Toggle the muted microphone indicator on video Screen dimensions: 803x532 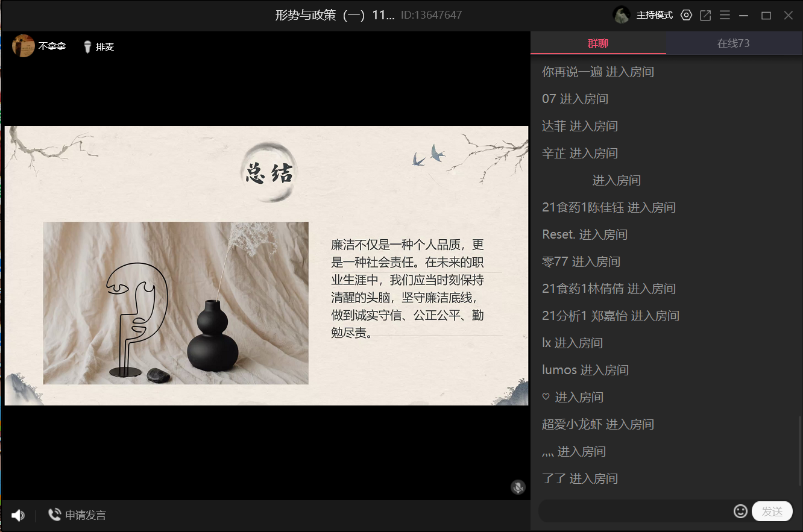(x=518, y=487)
